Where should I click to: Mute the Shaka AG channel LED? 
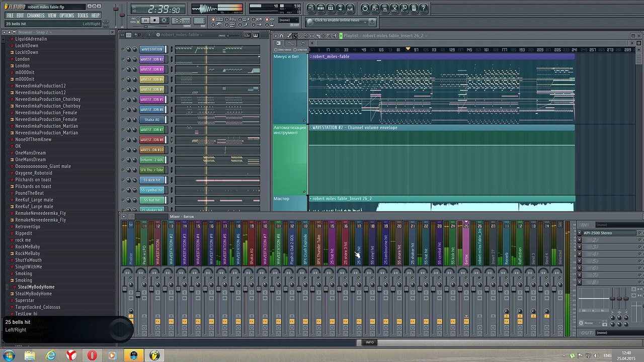pyautogui.click(x=122, y=120)
